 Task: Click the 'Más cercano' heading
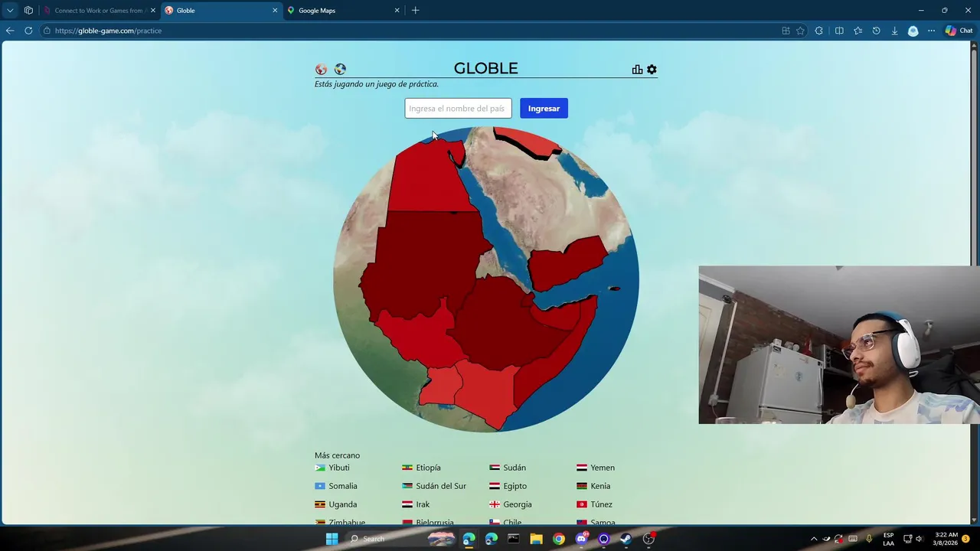(337, 455)
